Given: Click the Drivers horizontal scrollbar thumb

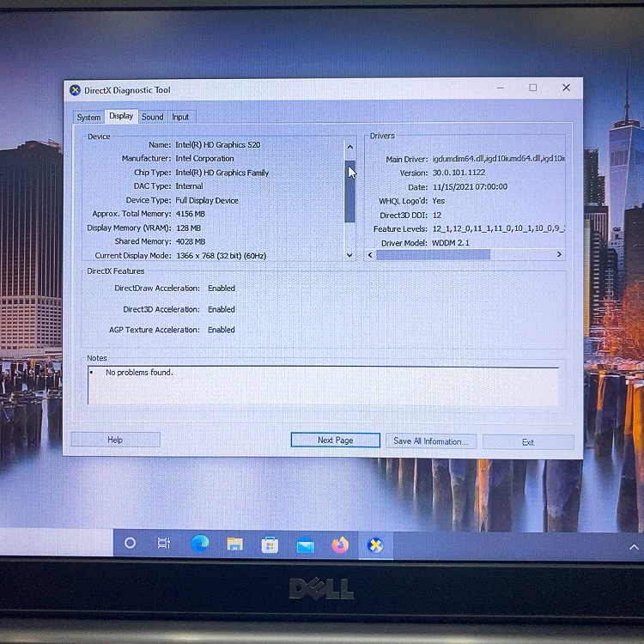Looking at the screenshot, I should point(433,255).
